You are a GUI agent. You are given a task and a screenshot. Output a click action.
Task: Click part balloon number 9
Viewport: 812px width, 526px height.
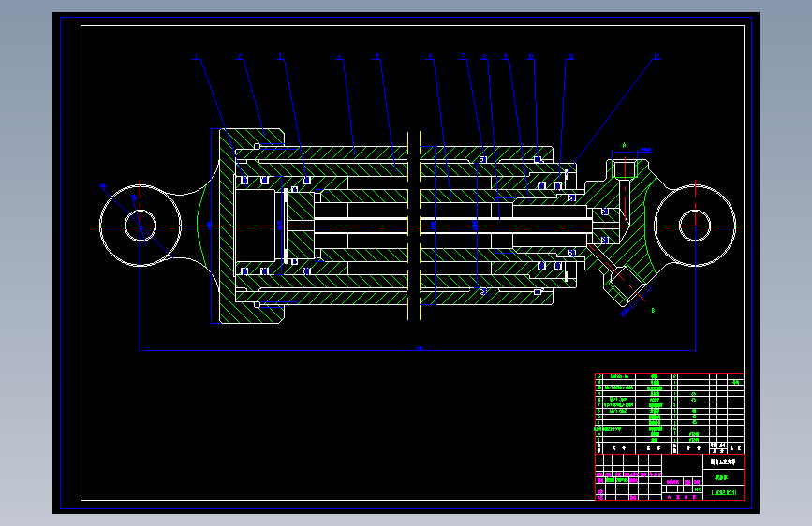click(x=506, y=56)
